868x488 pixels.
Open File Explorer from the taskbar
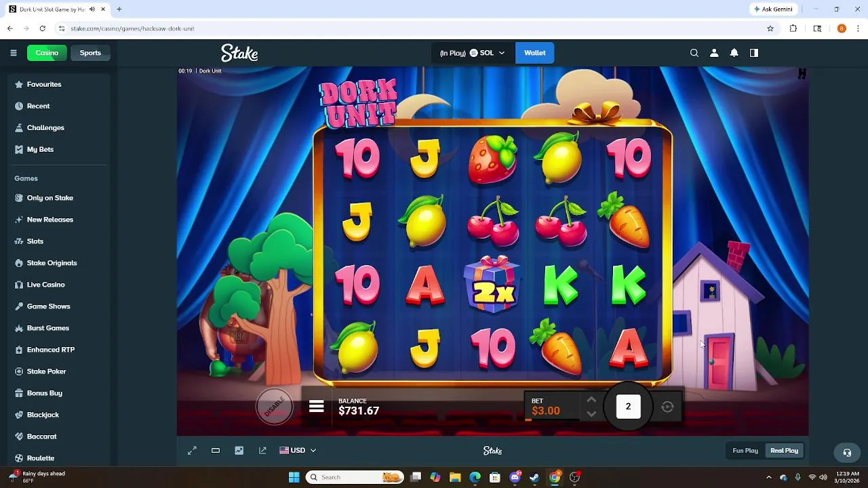coord(455,477)
